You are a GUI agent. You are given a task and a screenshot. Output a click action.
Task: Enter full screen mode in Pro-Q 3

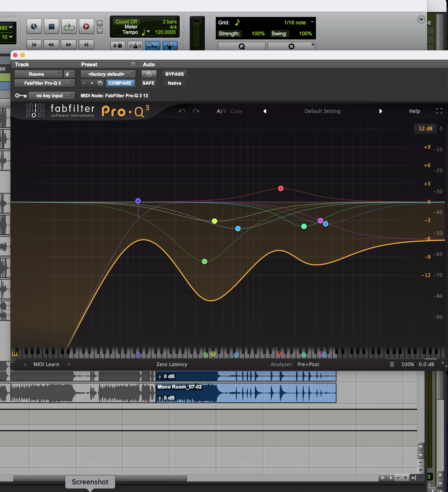pos(439,111)
